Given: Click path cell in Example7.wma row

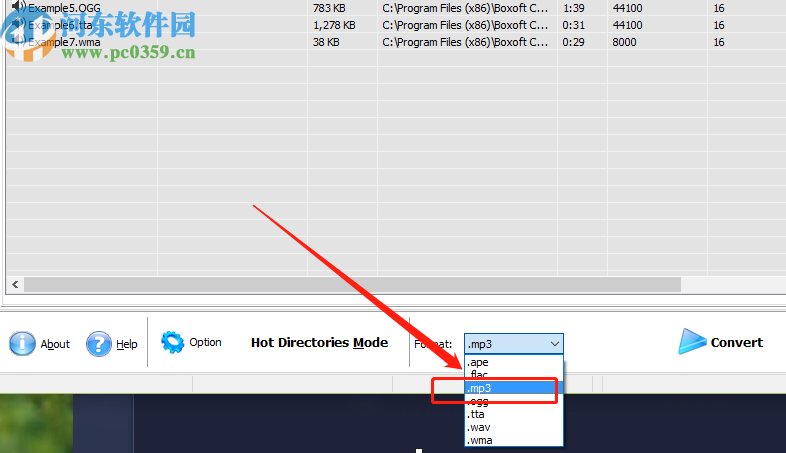Looking at the screenshot, I should (x=465, y=42).
